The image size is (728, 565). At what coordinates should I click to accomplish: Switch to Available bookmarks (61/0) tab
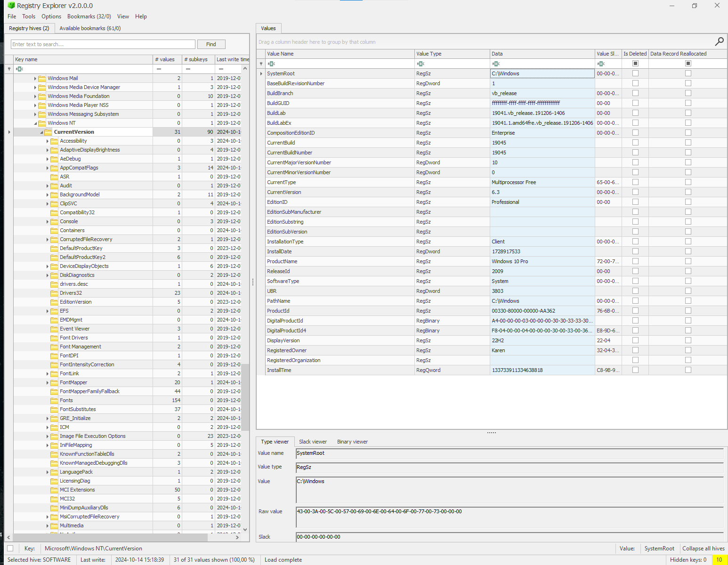[90, 28]
